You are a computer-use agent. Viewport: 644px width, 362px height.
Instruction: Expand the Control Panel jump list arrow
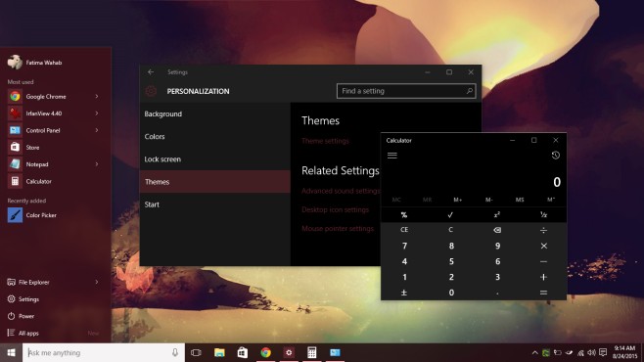97,130
